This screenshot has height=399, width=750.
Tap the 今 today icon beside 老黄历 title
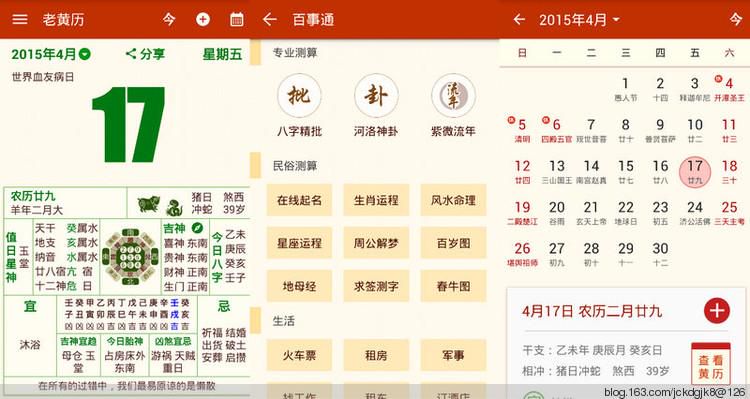[x=169, y=19]
